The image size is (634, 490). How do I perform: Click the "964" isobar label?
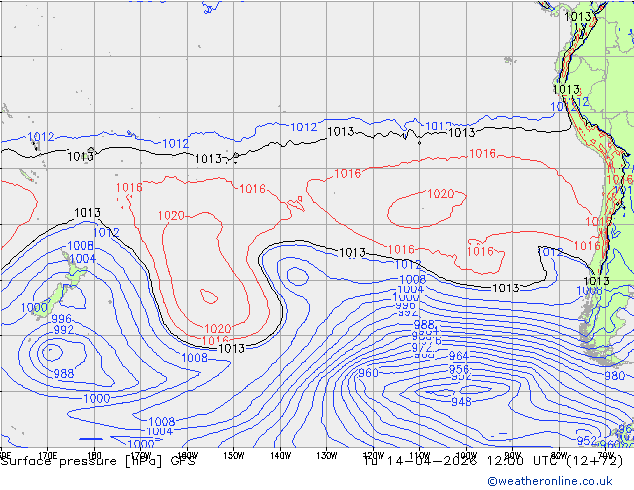[x=459, y=356]
